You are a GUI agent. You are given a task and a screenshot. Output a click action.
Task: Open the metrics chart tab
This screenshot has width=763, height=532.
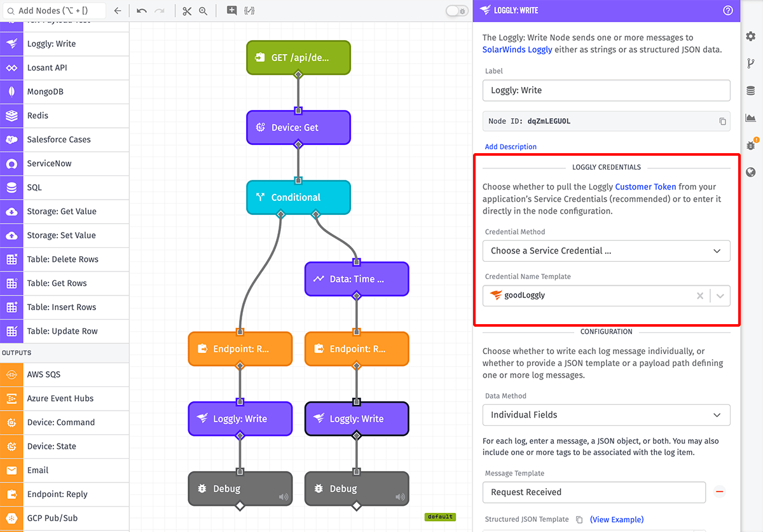(x=751, y=118)
